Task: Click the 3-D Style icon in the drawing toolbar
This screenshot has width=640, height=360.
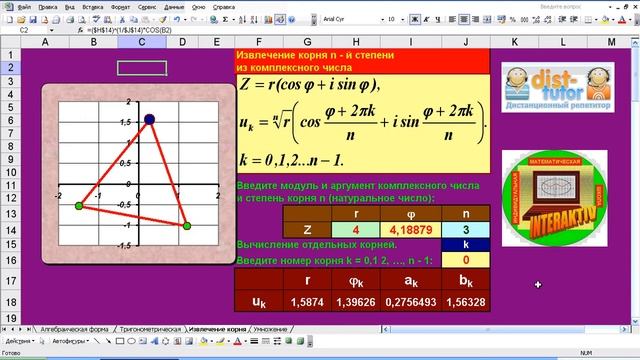Action: tap(300, 341)
